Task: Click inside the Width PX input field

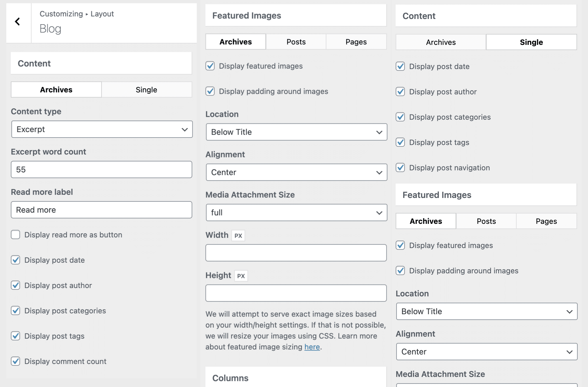Action: [296, 253]
